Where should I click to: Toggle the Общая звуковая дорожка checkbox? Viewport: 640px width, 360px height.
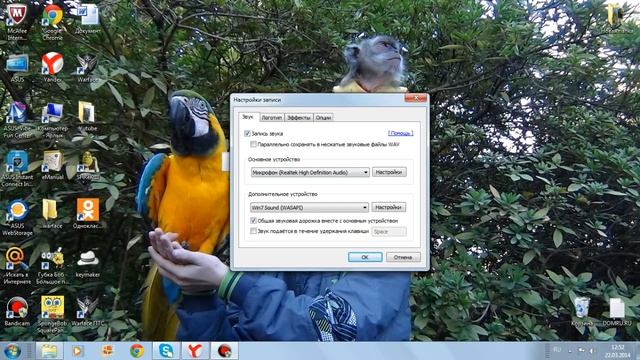253,221
